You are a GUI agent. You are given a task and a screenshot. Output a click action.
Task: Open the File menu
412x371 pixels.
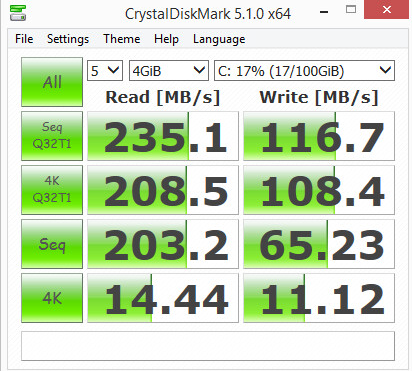pyautogui.click(x=24, y=39)
